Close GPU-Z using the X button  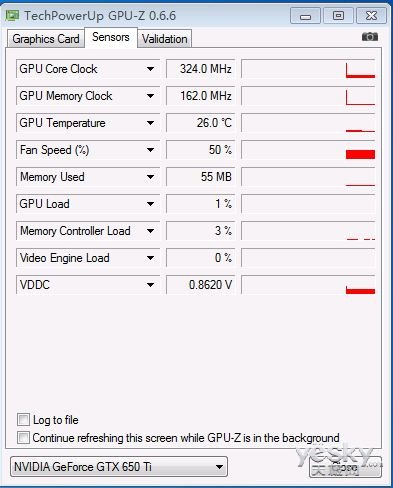(371, 16)
